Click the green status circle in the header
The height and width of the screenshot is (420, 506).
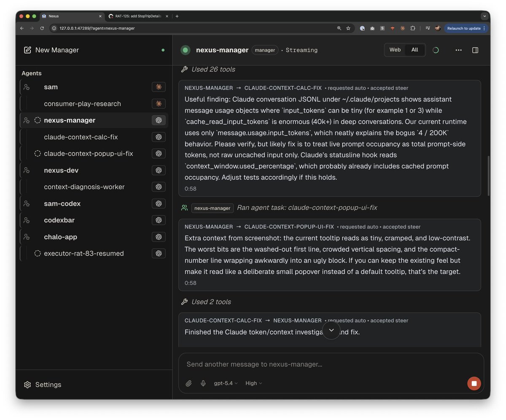185,50
